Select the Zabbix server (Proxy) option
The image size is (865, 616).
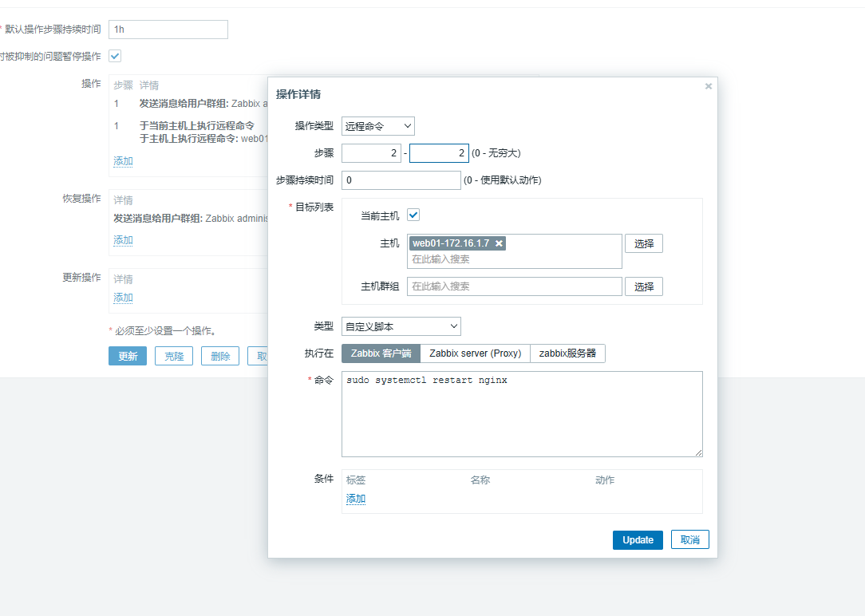coord(475,353)
